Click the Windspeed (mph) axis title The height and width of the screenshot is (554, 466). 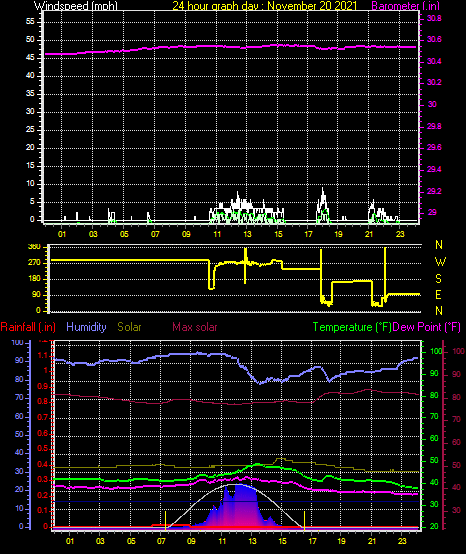76,6
